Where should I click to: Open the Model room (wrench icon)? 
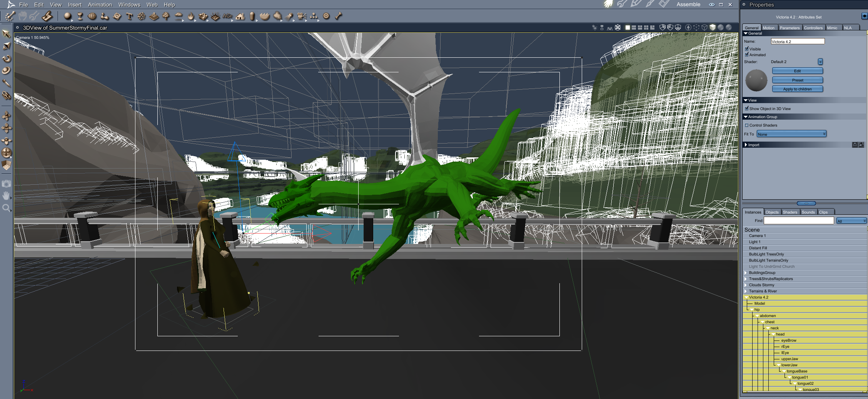tap(622, 4)
